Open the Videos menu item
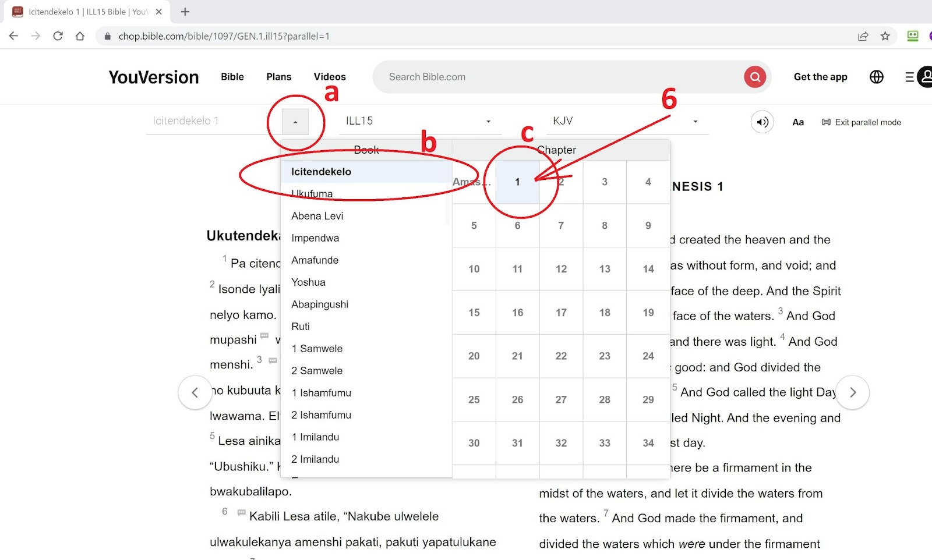Screen dimensions: 932x560 [x=330, y=77]
